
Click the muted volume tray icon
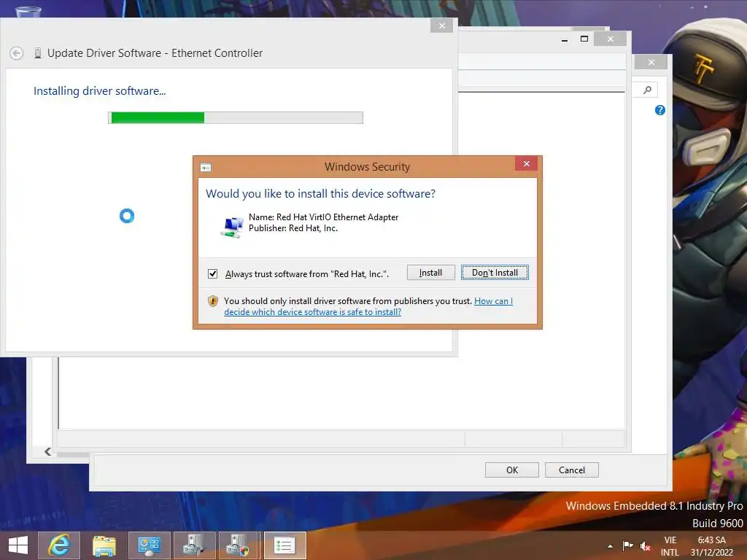645,546
